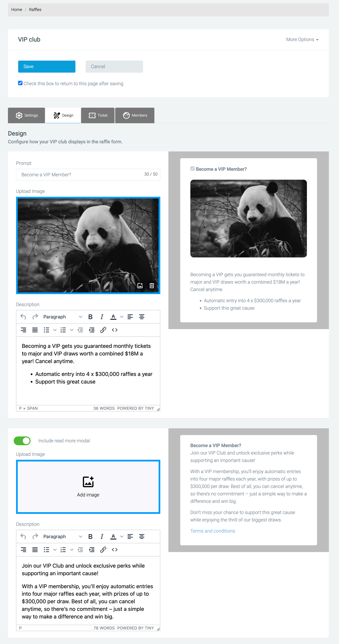Click redo in the first Description editor
Screen dimensions: 339x644
(x=35, y=317)
